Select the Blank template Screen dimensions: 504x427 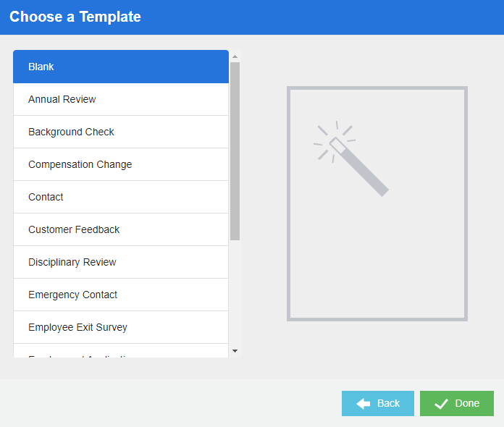click(120, 67)
